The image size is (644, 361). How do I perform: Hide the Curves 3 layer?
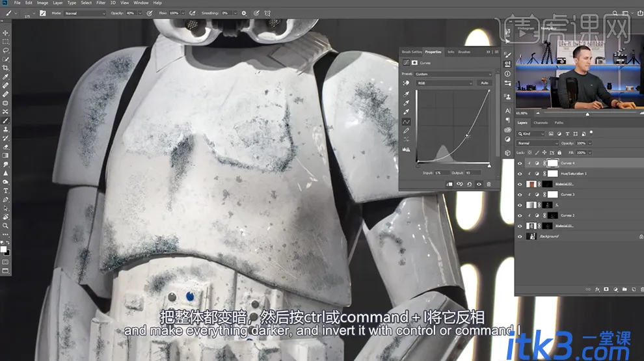520,194
